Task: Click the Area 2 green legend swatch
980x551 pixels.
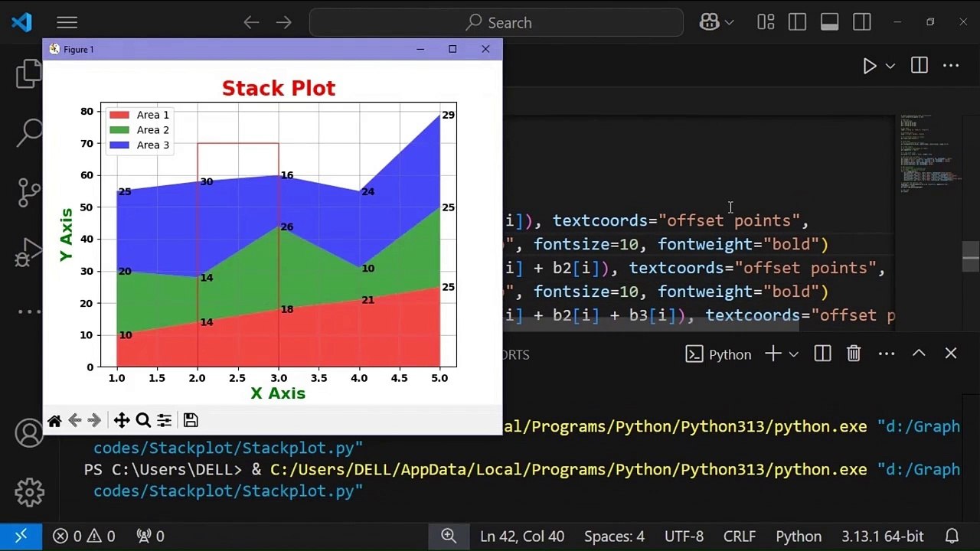Action: (119, 130)
